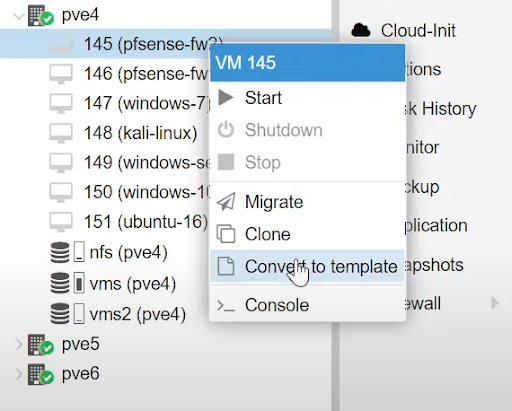Collapse the pve4 node tree
This screenshot has height=411, width=512.
[19, 16]
